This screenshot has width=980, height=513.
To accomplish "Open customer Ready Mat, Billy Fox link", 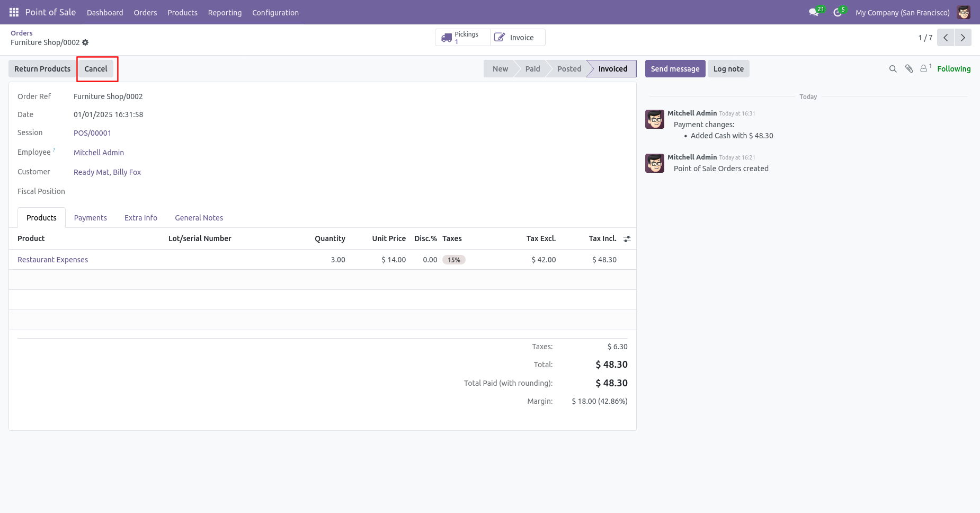I will [x=107, y=172].
